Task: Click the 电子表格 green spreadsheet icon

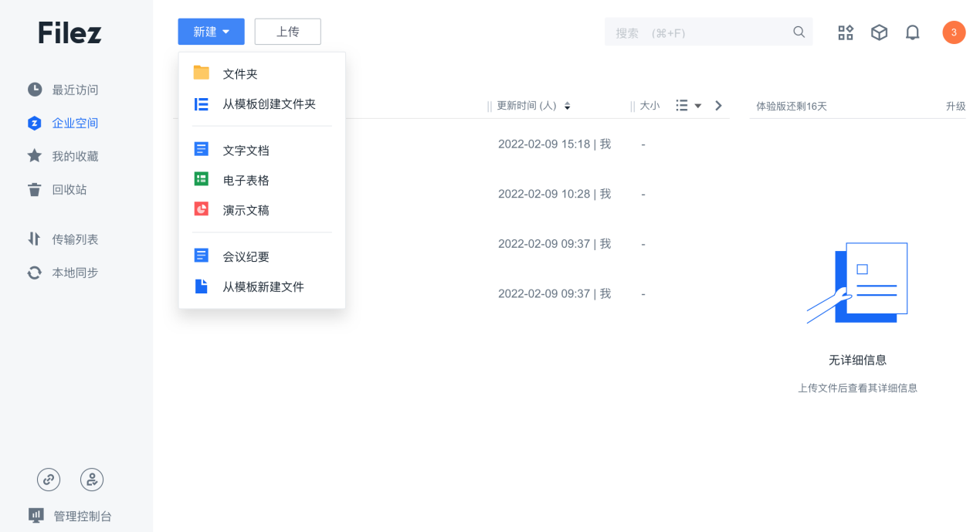Action: click(202, 179)
